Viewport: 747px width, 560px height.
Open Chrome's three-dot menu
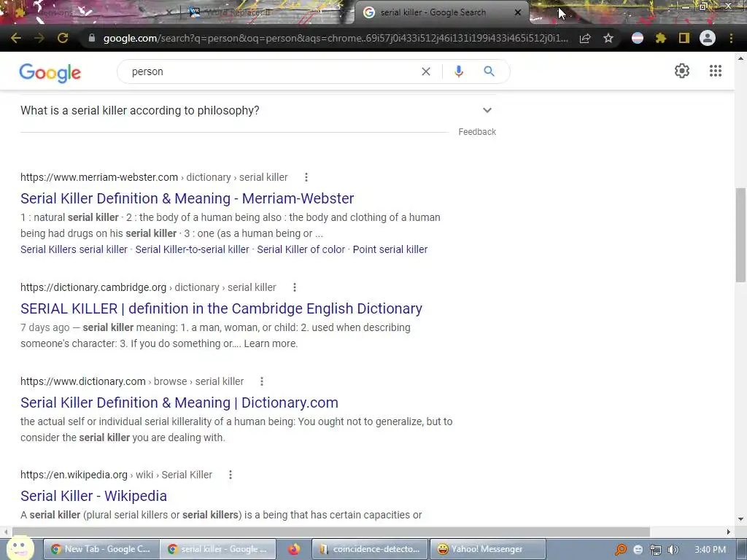(x=731, y=38)
